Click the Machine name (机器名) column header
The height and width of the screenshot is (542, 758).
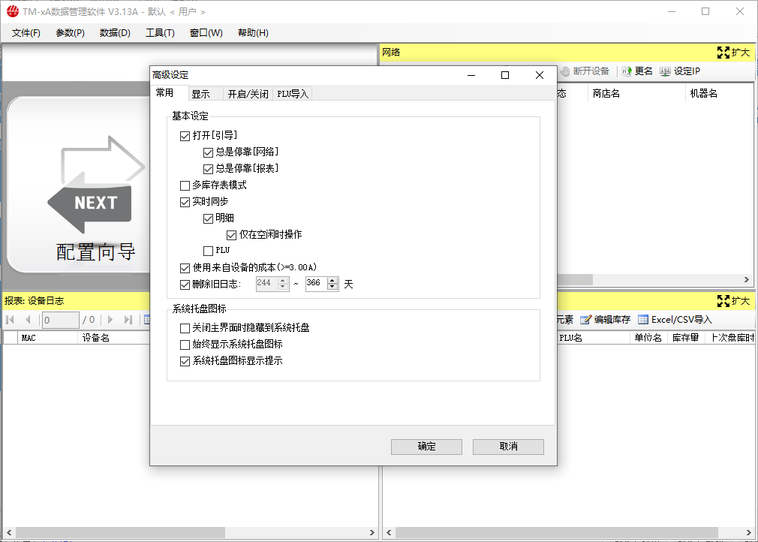coord(719,94)
